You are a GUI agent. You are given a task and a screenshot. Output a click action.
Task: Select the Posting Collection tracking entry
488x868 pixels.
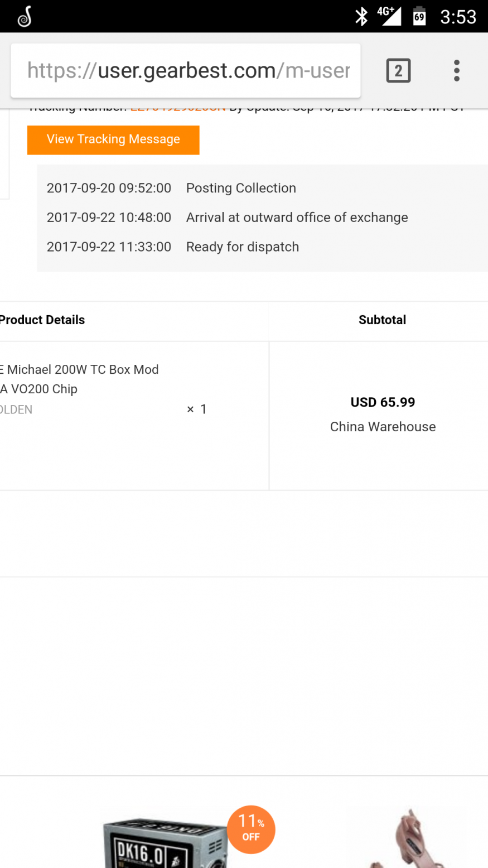[241, 188]
